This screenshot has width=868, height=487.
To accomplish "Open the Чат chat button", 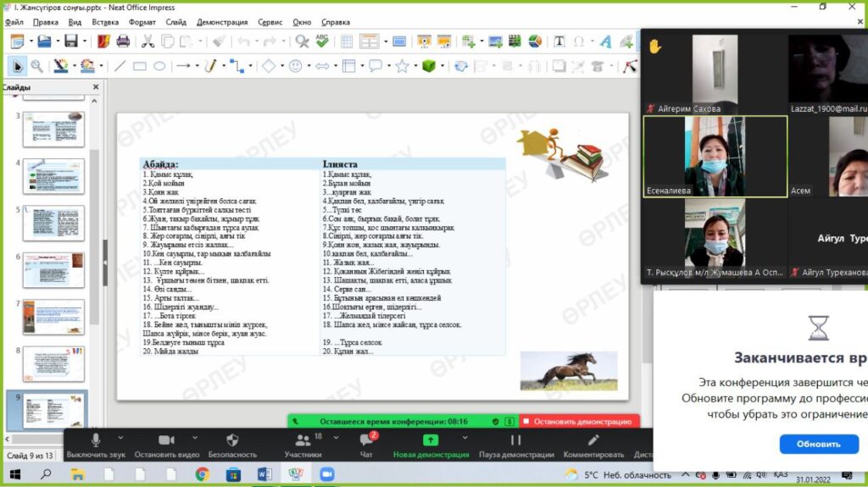I will (366, 445).
